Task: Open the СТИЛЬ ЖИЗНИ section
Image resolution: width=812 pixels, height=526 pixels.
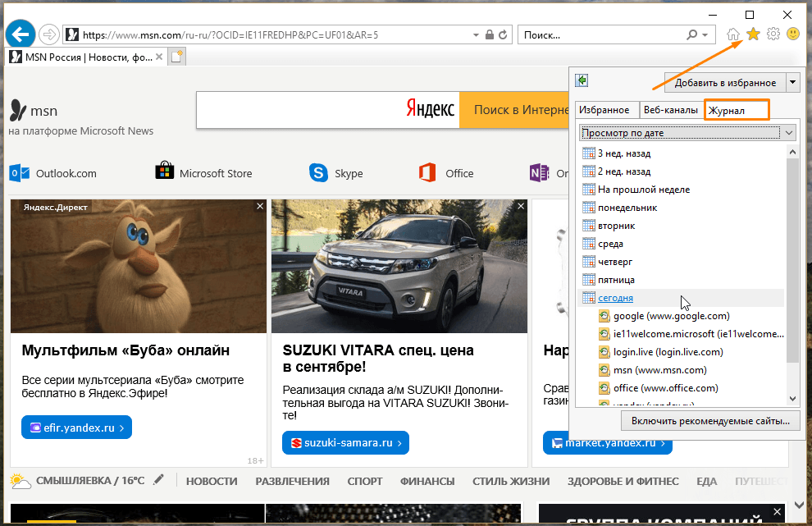Action: point(511,481)
